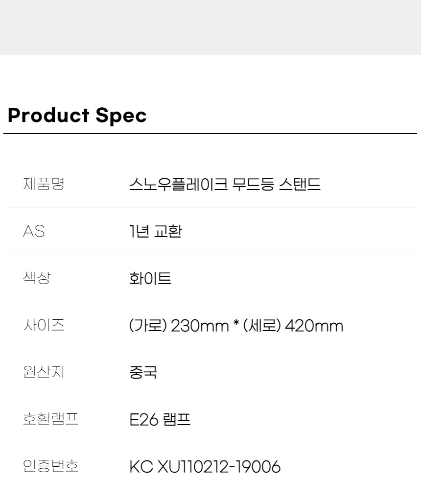Click the 제품명 label

point(44,184)
